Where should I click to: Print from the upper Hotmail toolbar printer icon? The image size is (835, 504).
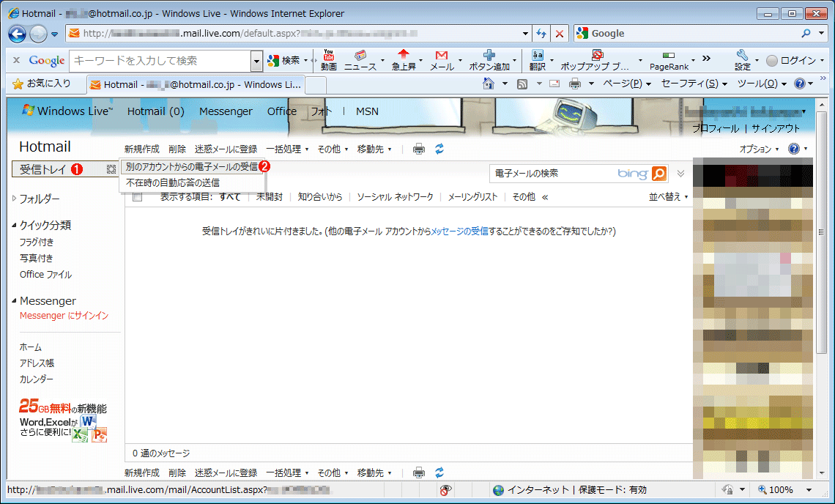[419, 149]
